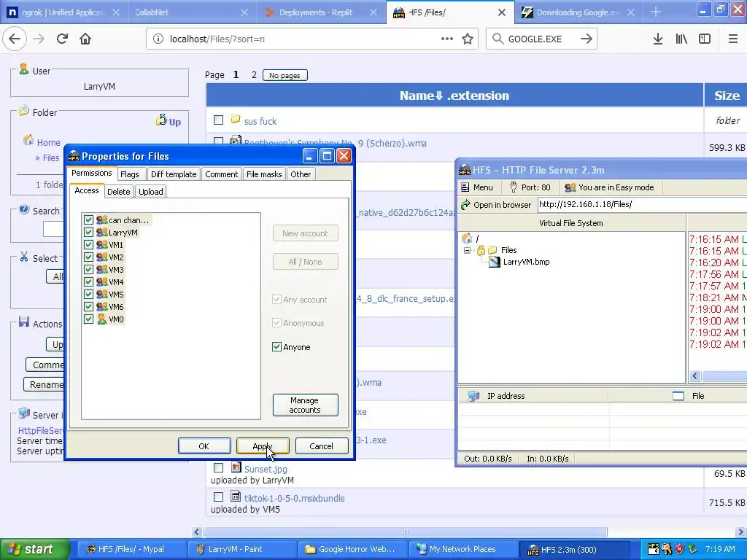747x560 pixels.
Task: Click the browser back arrow
Action: coord(15,39)
